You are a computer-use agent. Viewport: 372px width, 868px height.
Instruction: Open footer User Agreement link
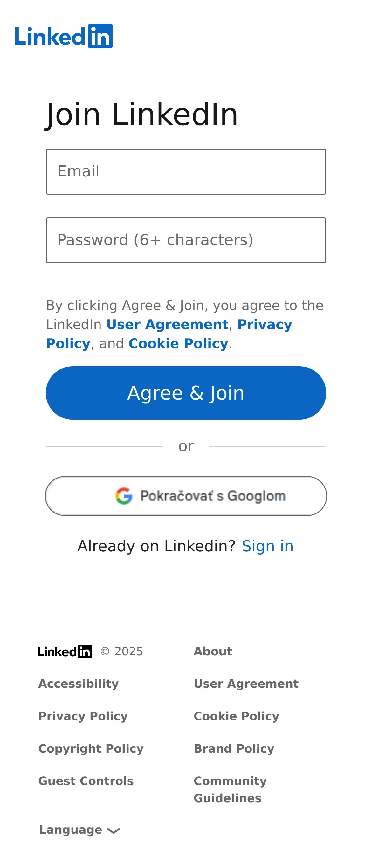coord(246,684)
